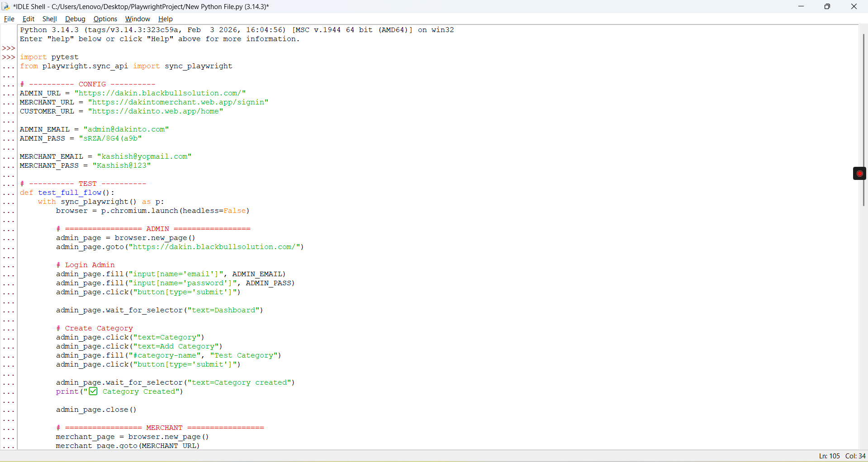Click the line number indicator Ln: 105
Screen dimensions: 868x462
pyautogui.click(x=829, y=456)
